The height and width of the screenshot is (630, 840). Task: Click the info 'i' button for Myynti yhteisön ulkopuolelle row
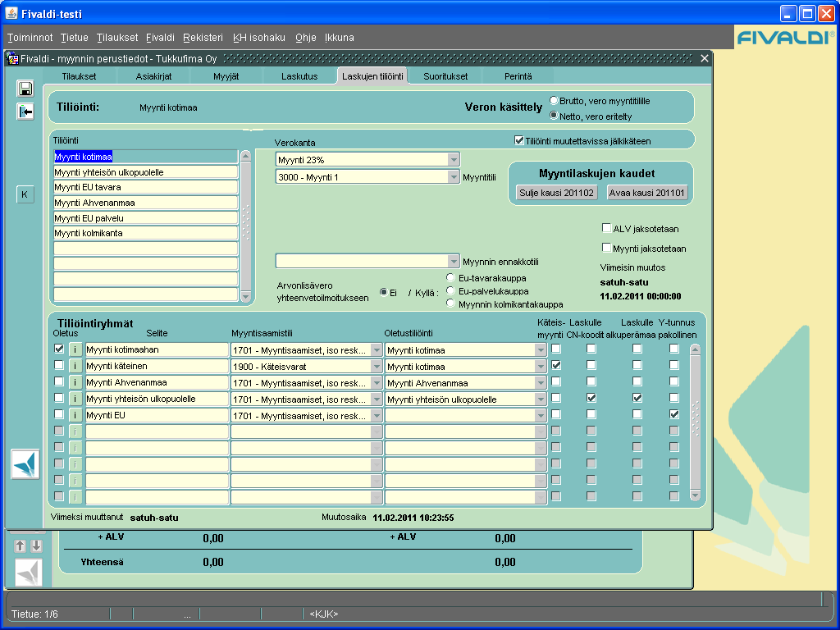pos(75,399)
